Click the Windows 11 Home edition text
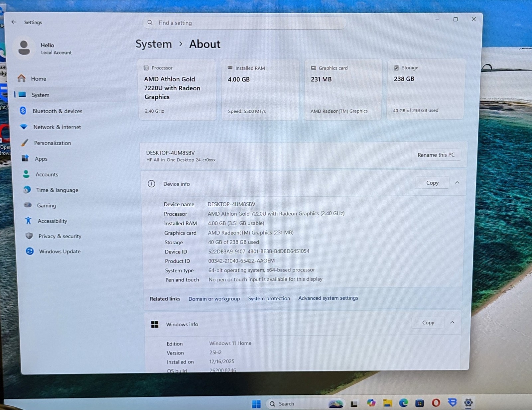 pyautogui.click(x=230, y=343)
